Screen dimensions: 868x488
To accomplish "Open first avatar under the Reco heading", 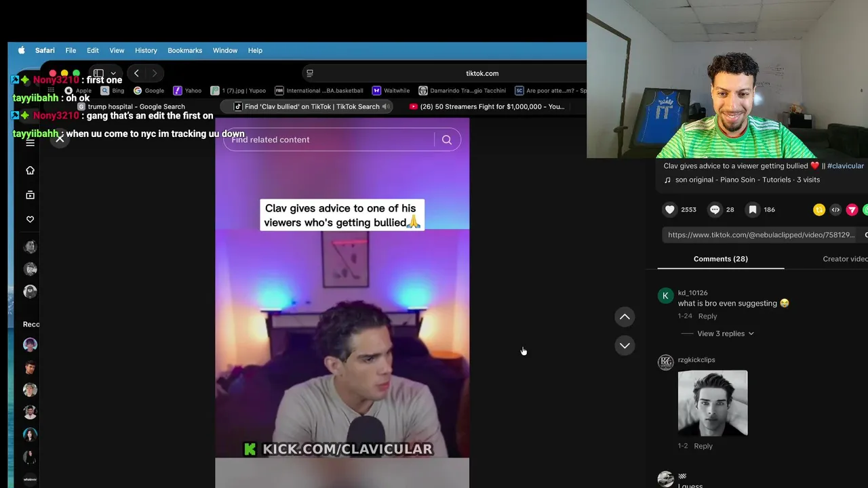I will (30, 345).
